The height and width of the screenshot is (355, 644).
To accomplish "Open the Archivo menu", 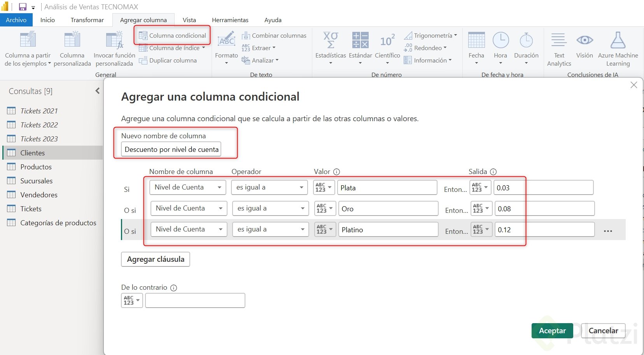I will (x=16, y=20).
